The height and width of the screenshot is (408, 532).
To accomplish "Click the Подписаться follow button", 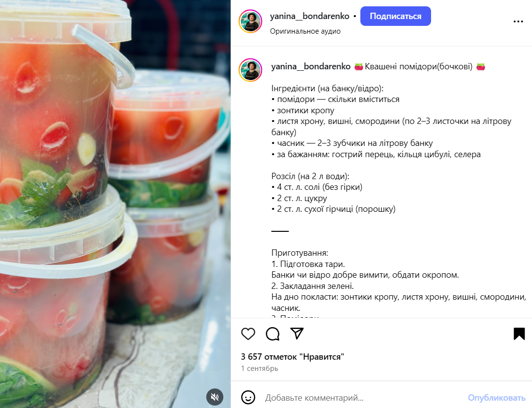I will tap(395, 16).
